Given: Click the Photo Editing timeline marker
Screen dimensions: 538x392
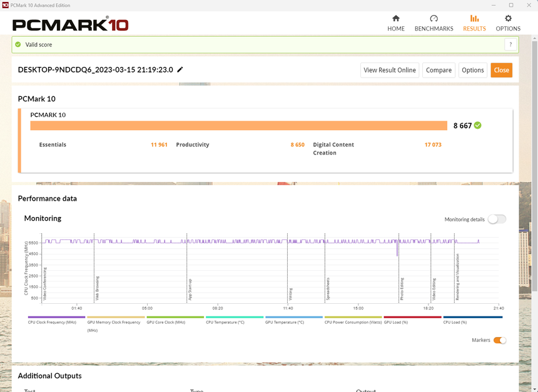Looking at the screenshot, I should [x=402, y=289].
